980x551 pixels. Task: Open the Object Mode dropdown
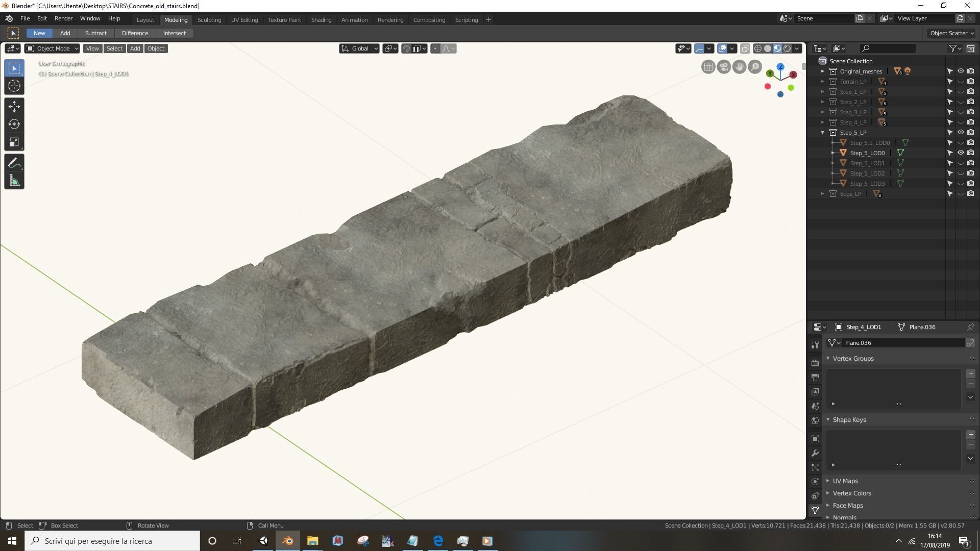point(52,48)
